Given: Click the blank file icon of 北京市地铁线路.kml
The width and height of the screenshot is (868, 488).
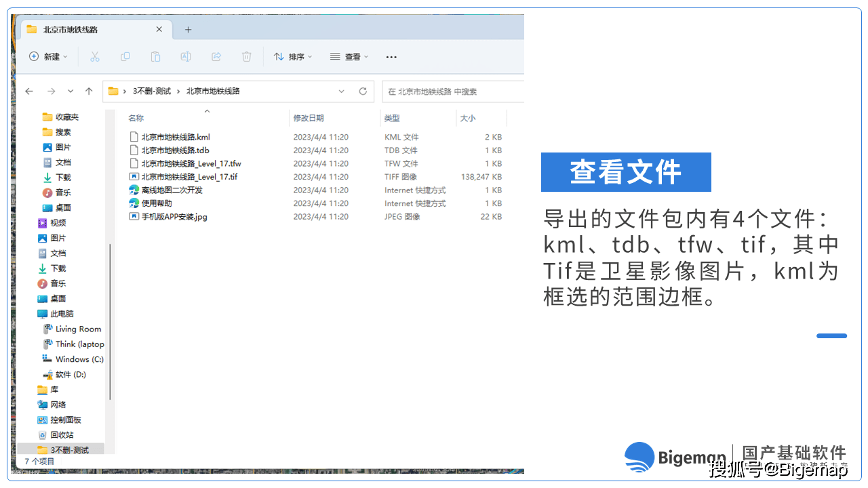Looking at the screenshot, I should click(x=134, y=137).
